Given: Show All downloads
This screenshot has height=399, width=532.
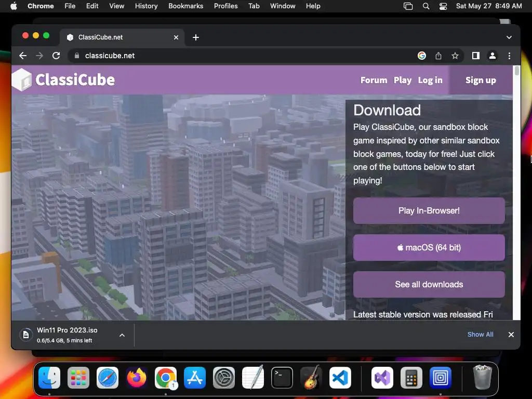Looking at the screenshot, I should (x=481, y=335).
